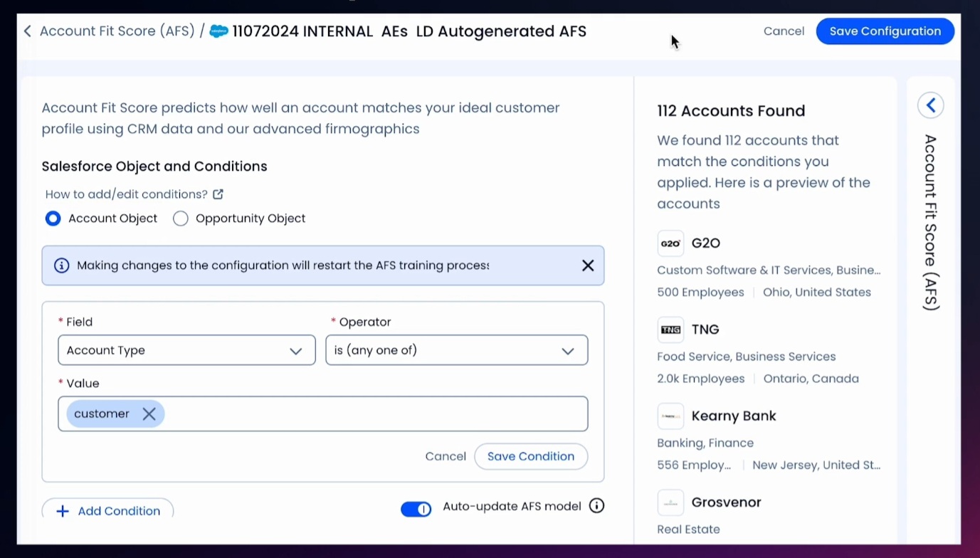
Task: Click Salesforce Object and Conditions heading
Action: pos(154,167)
